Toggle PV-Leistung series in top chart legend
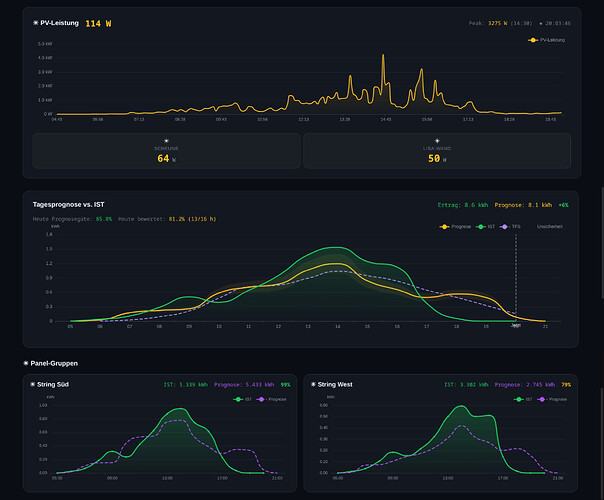 546,40
